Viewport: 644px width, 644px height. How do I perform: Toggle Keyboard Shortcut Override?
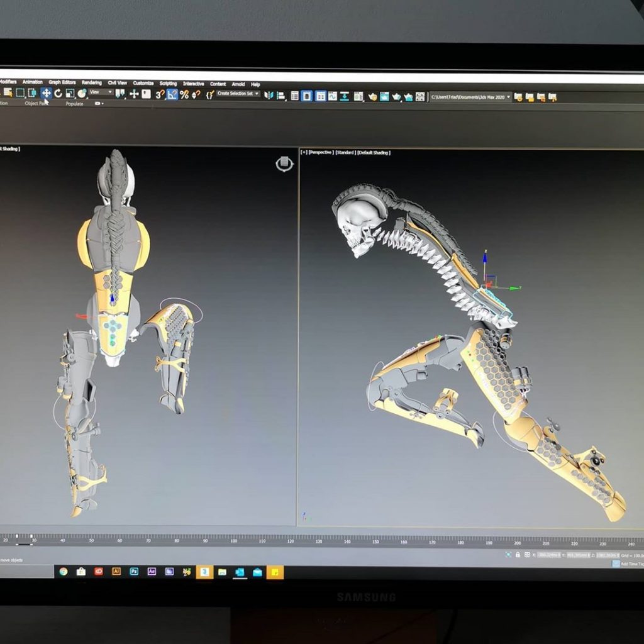146,94
